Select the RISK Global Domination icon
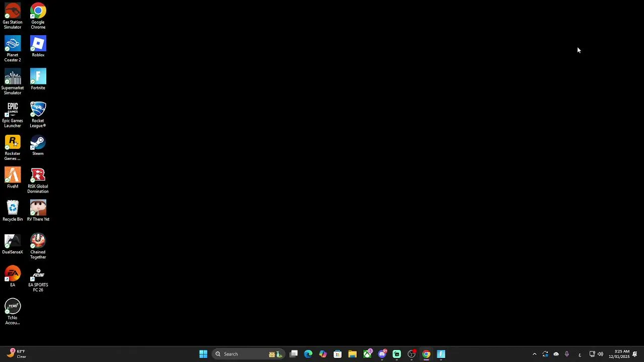Viewport: 644px width, 362px height. [38, 180]
